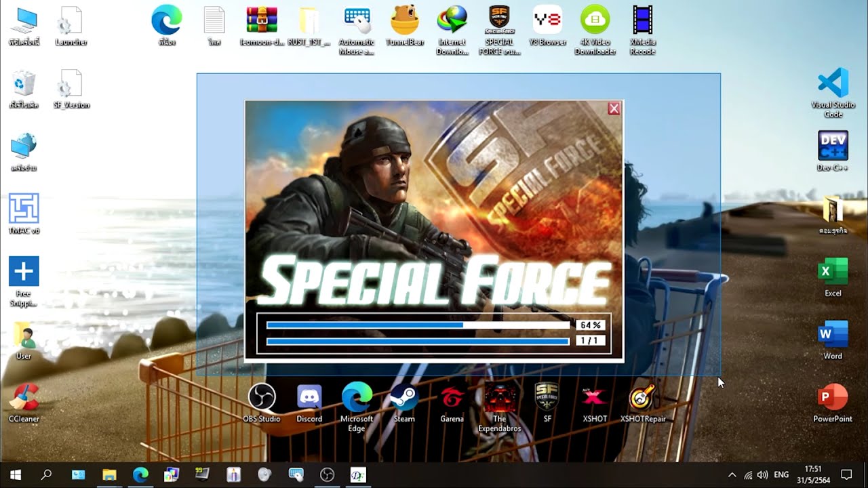Open the Windows Start menu
The width and height of the screenshot is (868, 488).
click(15, 474)
